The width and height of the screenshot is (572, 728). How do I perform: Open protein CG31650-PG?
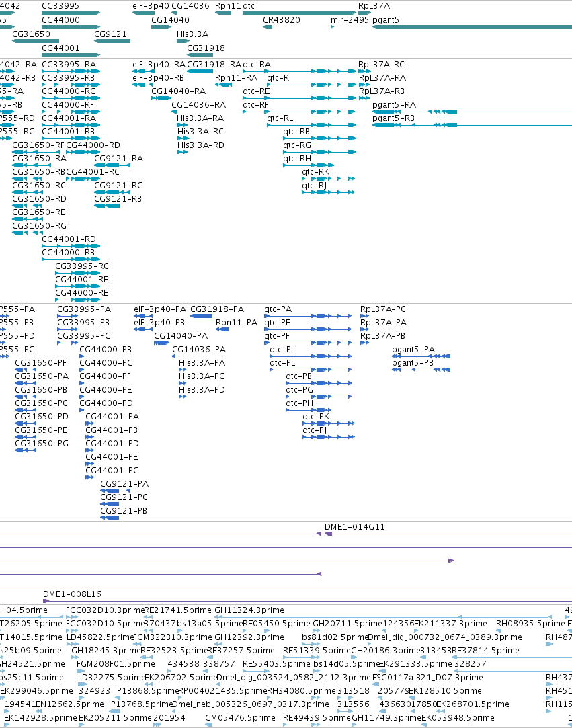(42, 444)
